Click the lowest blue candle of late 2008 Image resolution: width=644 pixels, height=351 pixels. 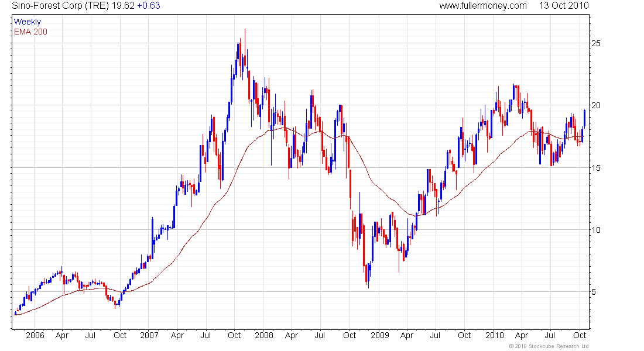(x=368, y=276)
